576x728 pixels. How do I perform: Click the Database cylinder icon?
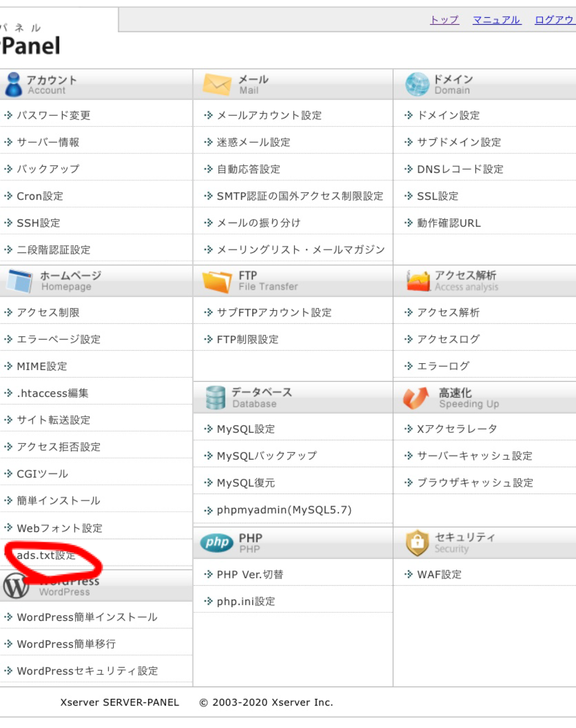(215, 398)
